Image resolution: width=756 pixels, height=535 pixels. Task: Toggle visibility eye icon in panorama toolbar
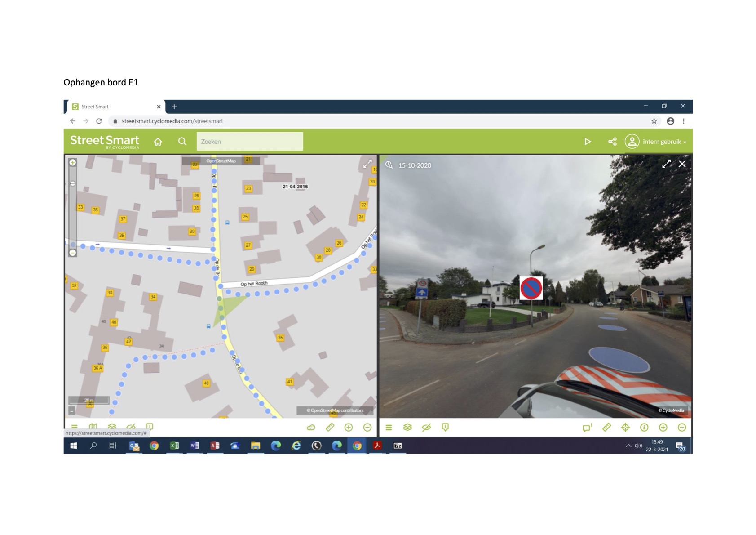click(426, 427)
